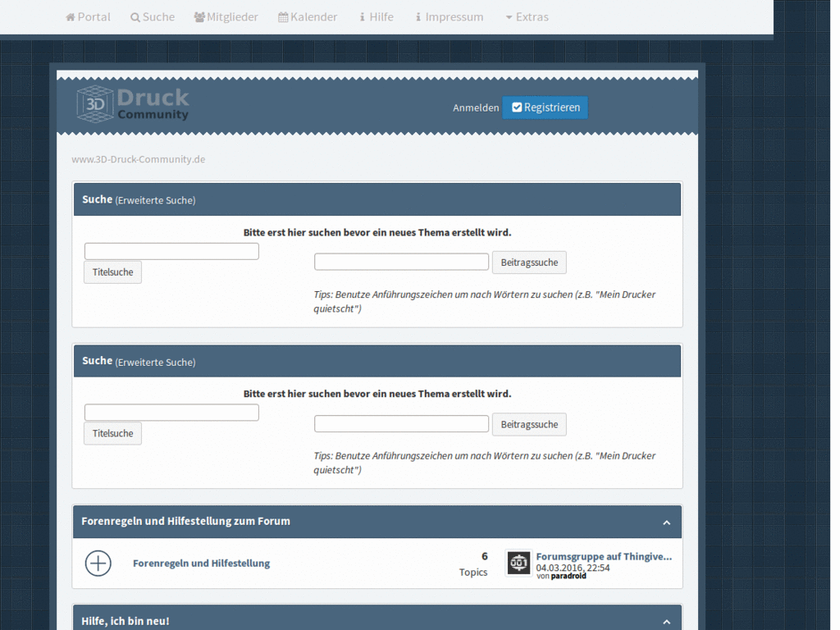This screenshot has height=630, width=840.
Task: Open Erweiterte Suche in first search panel
Action: tap(155, 200)
